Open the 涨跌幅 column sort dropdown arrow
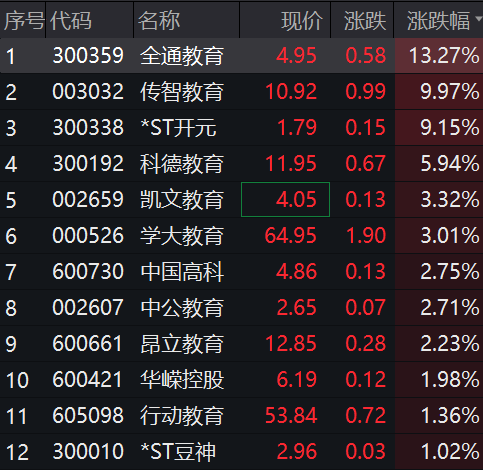Image resolution: width=483 pixels, height=470 pixels. 479,19
